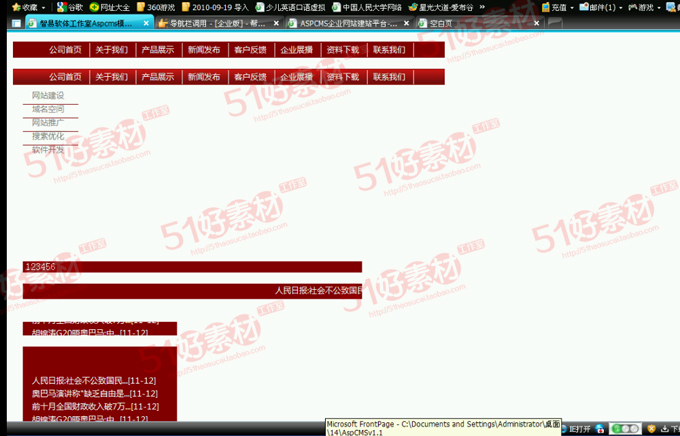Open the 少儿英语口语虚拟 bookmark

(x=290, y=7)
